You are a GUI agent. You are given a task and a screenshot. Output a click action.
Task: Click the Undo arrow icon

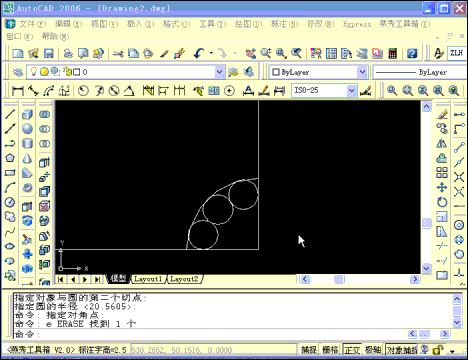point(199,53)
